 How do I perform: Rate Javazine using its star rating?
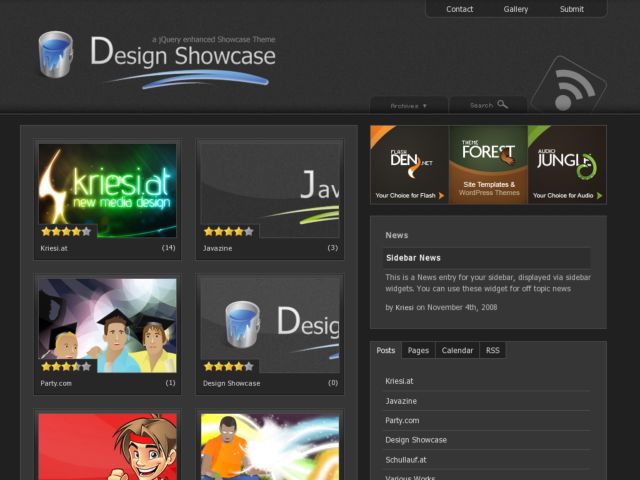tap(229, 232)
